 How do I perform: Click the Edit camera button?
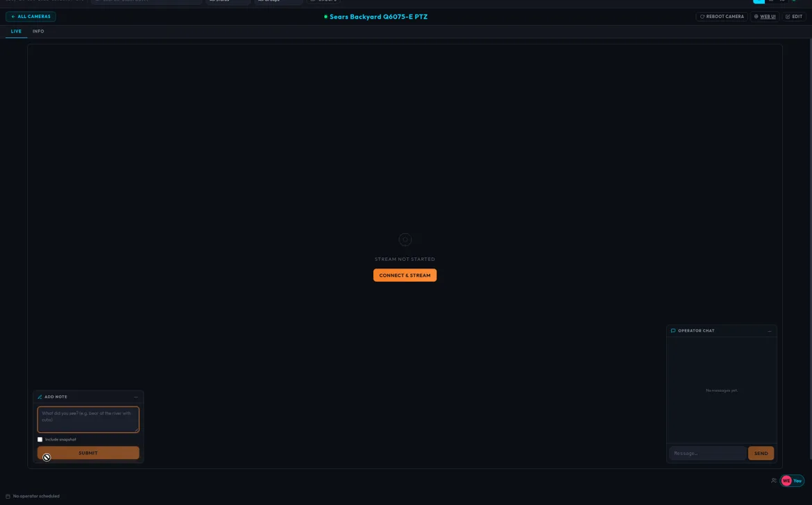tap(794, 17)
